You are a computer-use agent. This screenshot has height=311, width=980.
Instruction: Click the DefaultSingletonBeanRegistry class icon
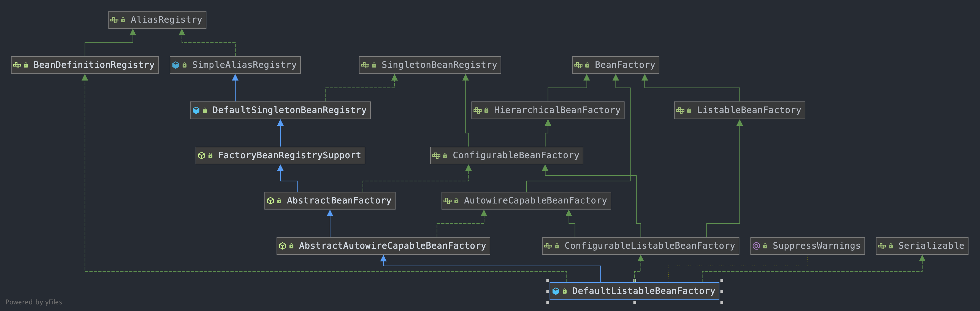tap(196, 110)
